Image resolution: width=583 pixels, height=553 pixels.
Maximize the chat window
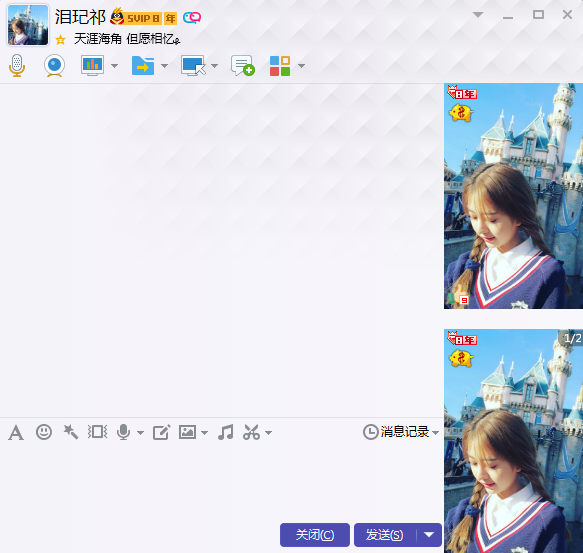coord(538,15)
